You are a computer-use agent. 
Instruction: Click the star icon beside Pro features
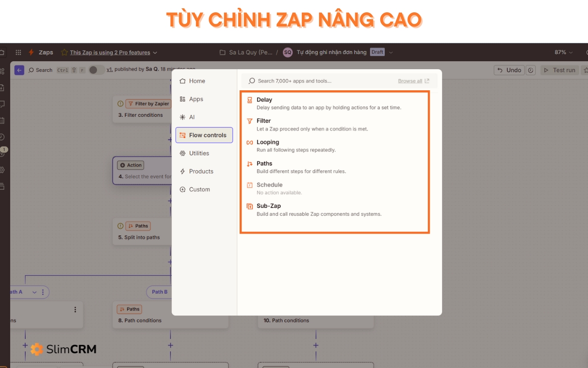[x=64, y=53]
